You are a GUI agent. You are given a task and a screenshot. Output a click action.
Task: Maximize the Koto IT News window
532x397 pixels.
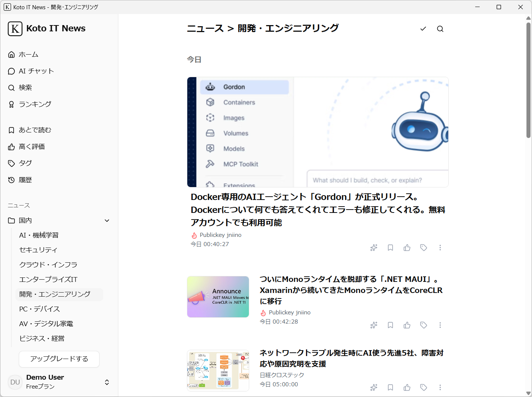click(499, 7)
